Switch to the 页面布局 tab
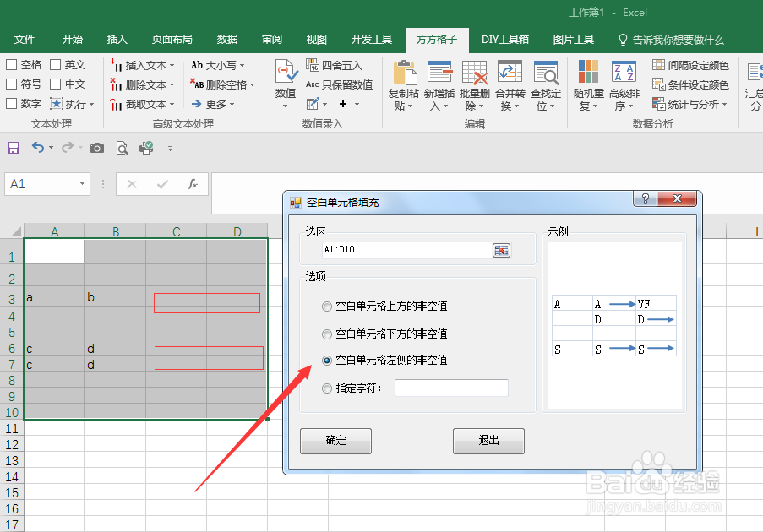Image resolution: width=763 pixels, height=532 pixels. tap(172, 40)
